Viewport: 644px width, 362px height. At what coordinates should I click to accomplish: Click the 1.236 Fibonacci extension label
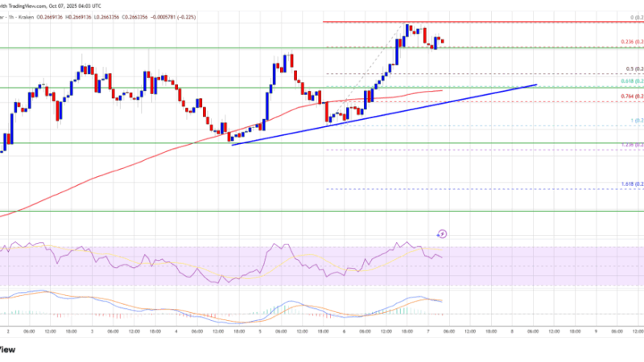point(630,145)
